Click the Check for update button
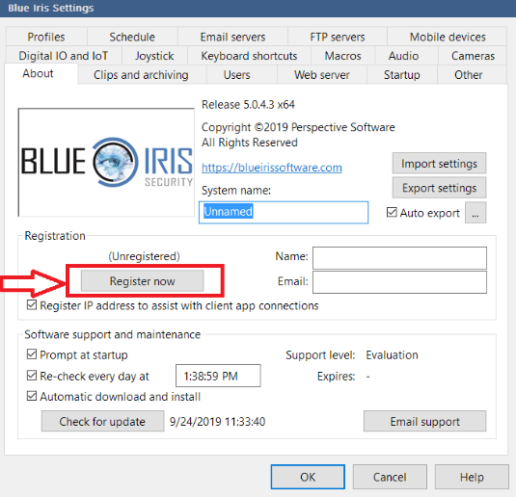516x497 pixels. [102, 421]
